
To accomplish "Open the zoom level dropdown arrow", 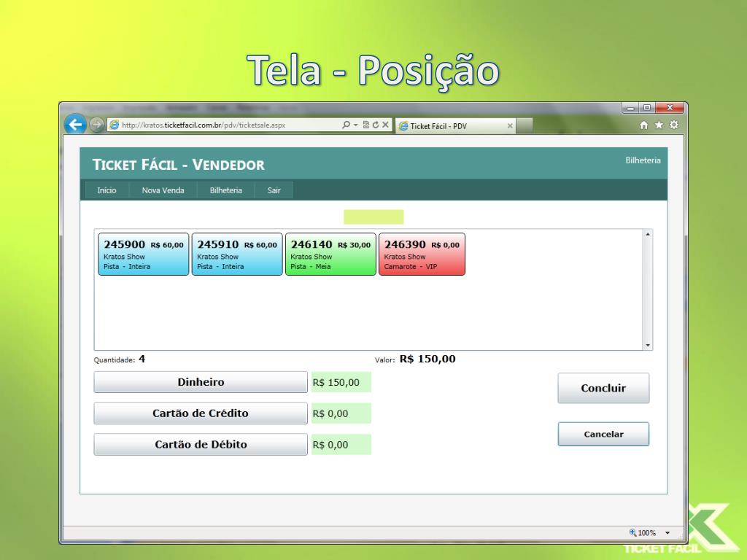I will pyautogui.click(x=667, y=533).
